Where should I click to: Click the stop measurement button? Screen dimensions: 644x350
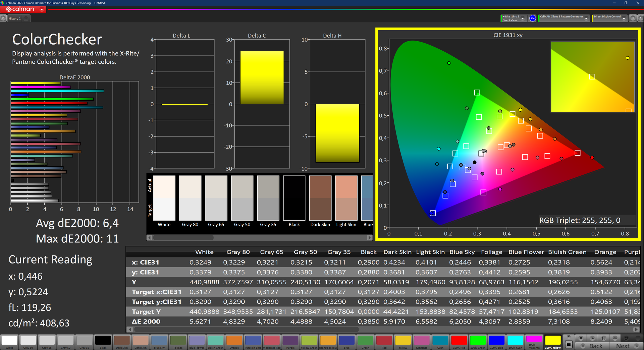coord(581,338)
